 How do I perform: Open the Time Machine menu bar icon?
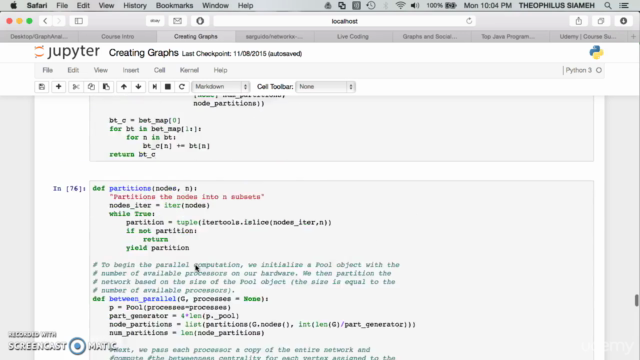coord(371,5)
